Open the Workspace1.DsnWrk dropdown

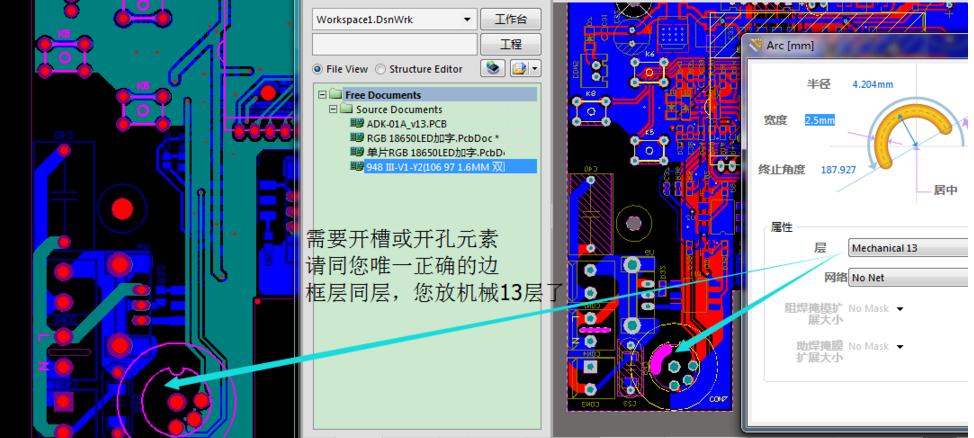468,20
